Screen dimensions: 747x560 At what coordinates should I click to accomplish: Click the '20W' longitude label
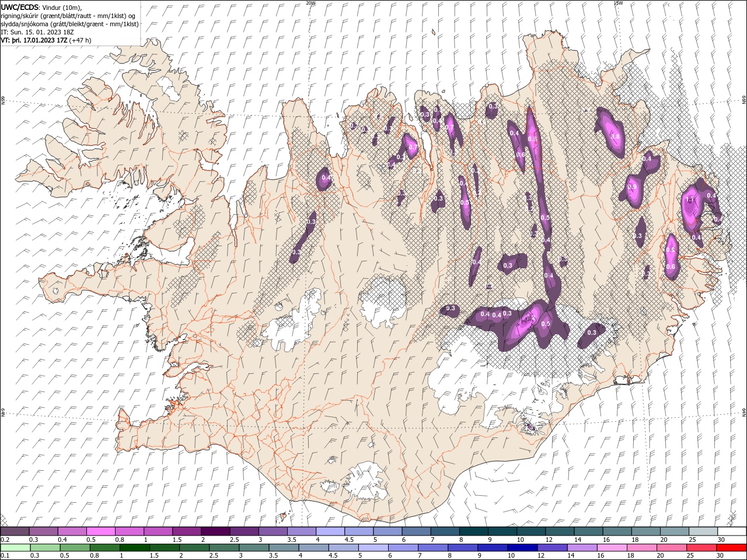click(310, 3)
